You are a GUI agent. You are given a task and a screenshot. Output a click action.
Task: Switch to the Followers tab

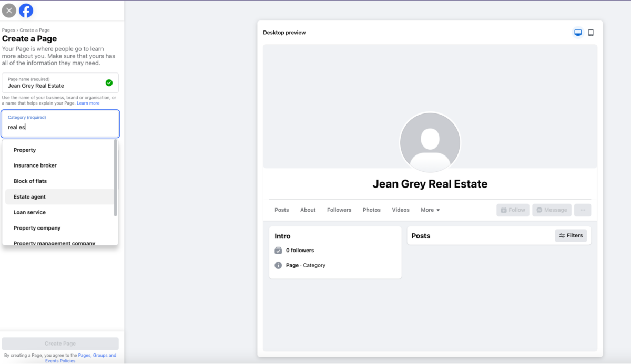(x=339, y=210)
